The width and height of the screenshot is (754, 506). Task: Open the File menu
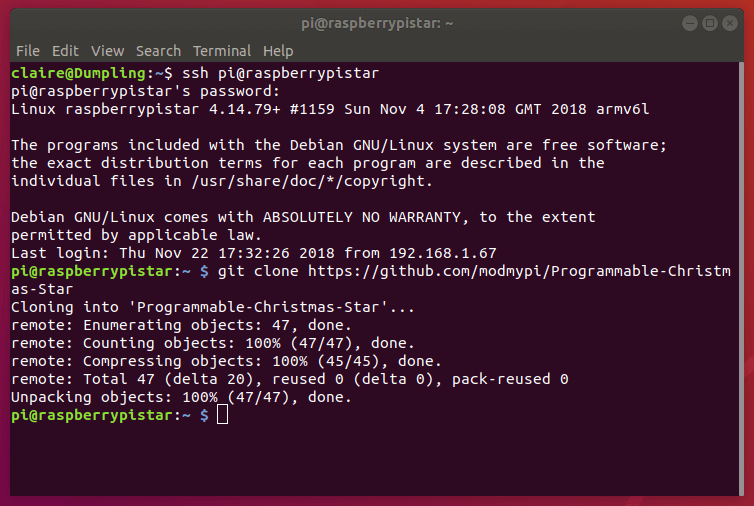pyautogui.click(x=28, y=50)
